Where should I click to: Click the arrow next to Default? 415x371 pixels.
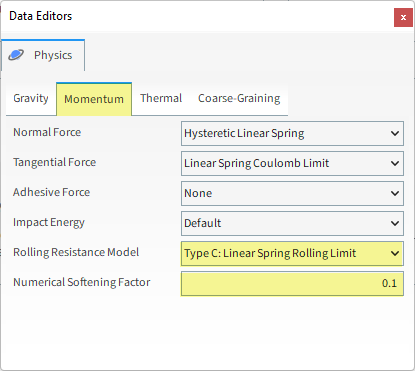point(395,224)
